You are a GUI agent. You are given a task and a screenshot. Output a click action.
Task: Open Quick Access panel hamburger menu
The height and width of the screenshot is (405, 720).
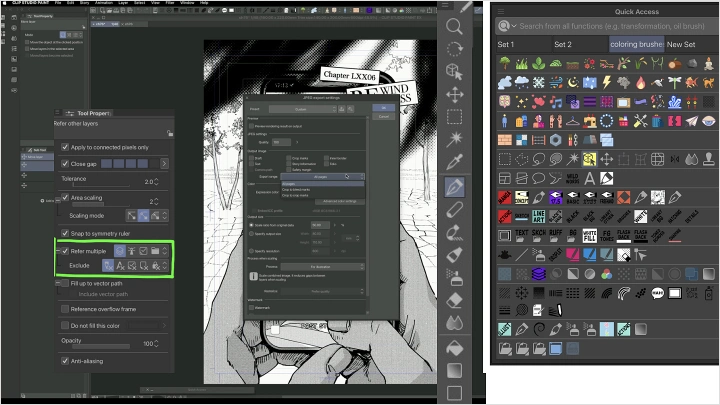click(x=501, y=11)
